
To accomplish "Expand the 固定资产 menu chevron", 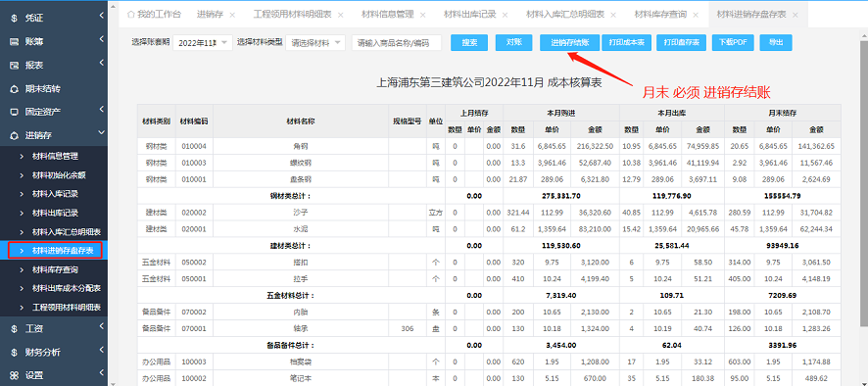I will [101, 110].
